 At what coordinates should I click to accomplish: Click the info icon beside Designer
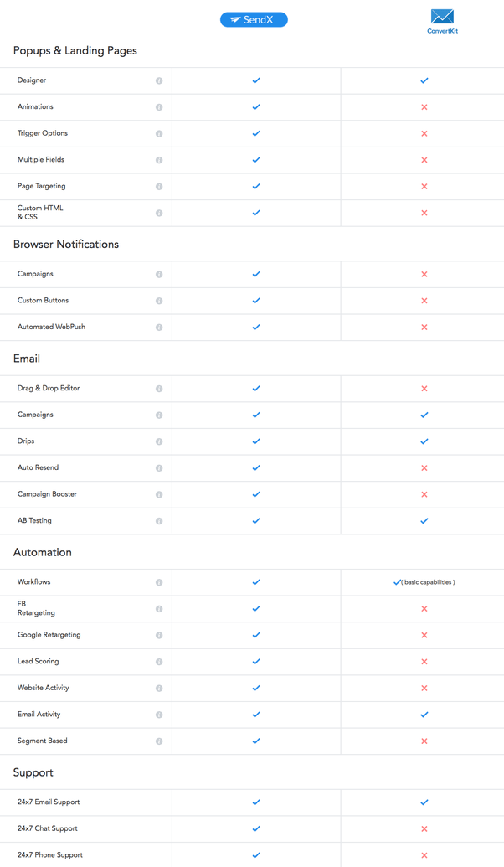[158, 80]
